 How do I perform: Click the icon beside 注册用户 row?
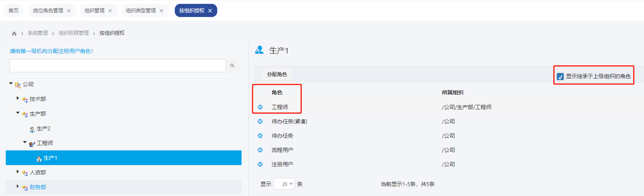260,164
